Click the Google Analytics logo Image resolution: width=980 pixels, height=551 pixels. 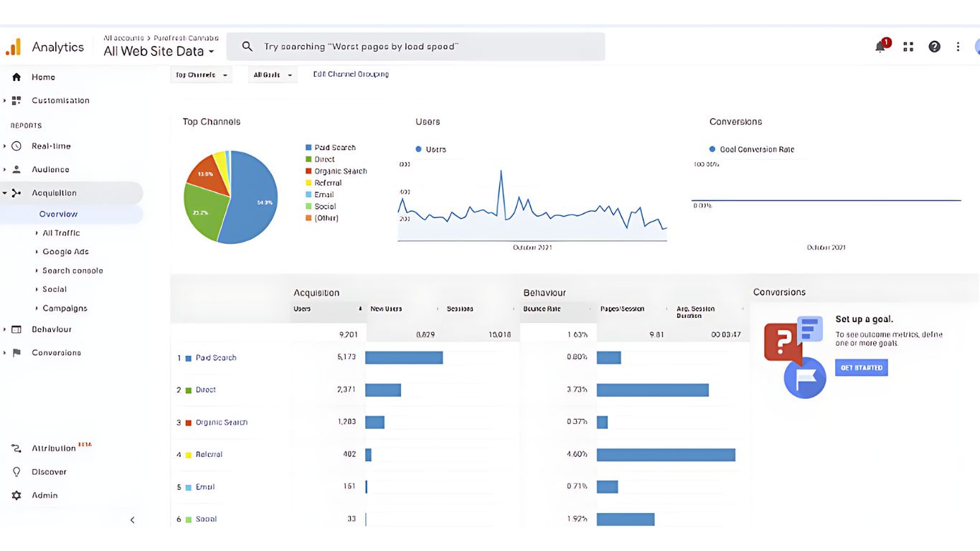point(14,47)
